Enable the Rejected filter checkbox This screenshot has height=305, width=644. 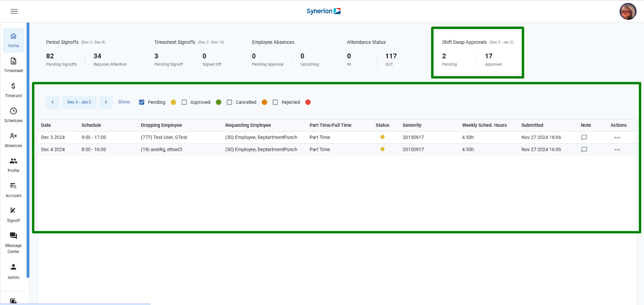[275, 102]
